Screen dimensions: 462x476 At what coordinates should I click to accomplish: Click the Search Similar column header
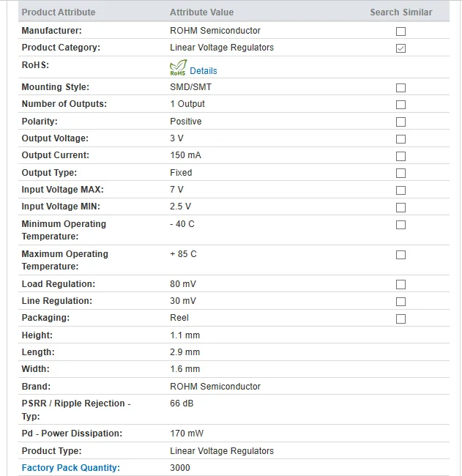[401, 12]
